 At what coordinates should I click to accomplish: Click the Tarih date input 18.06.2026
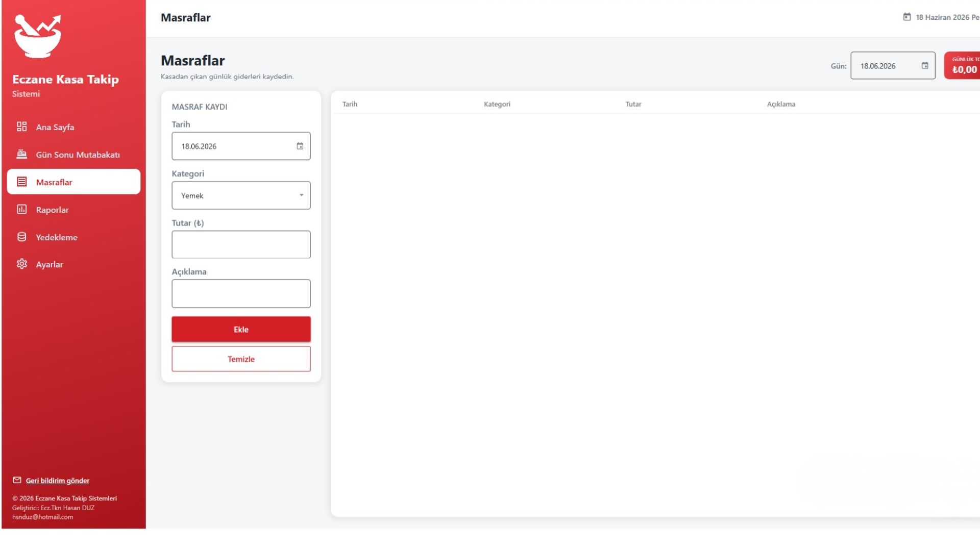tap(241, 146)
